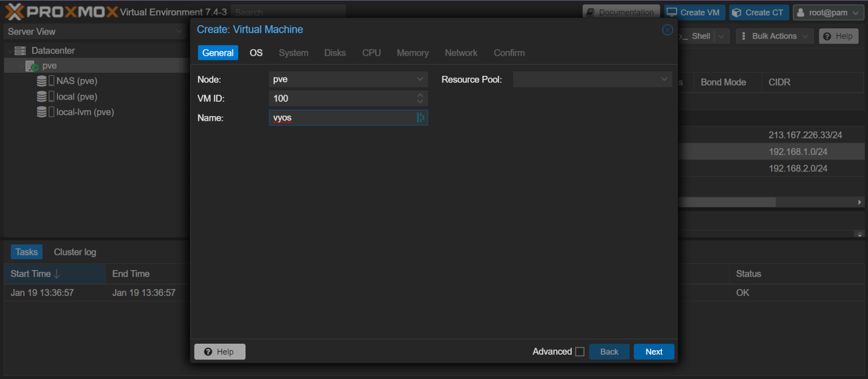Click the cube icon on Create CT
The width and height of the screenshot is (868, 379).
pyautogui.click(x=737, y=12)
